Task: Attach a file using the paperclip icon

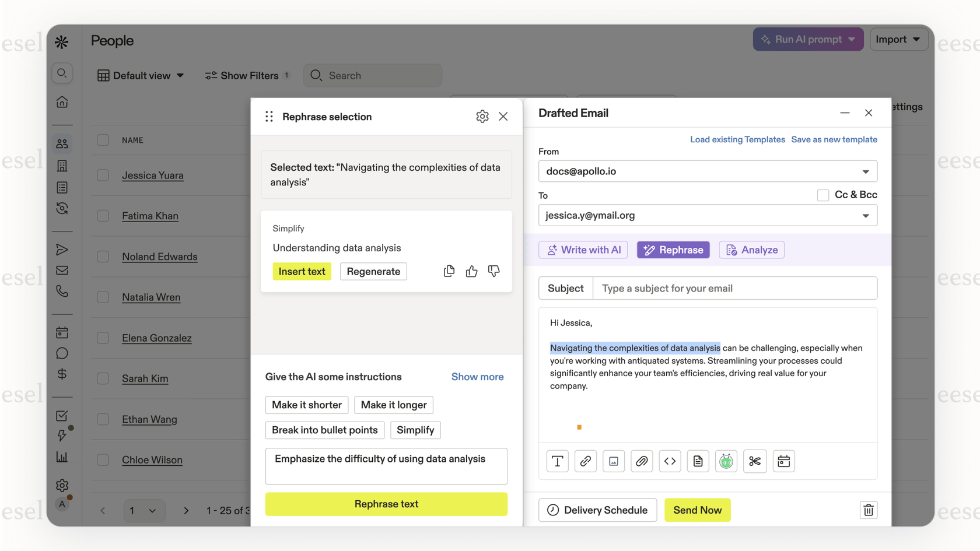Action: pos(642,461)
